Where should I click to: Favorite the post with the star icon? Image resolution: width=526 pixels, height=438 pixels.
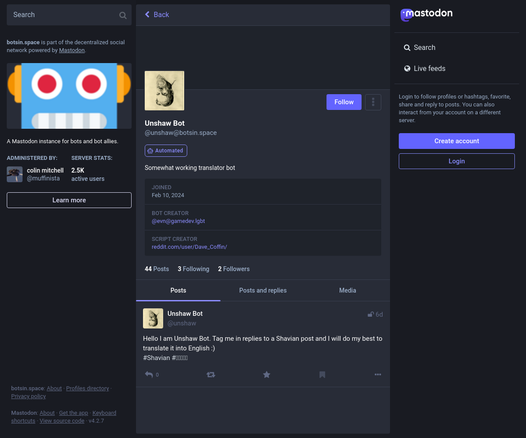point(266,374)
